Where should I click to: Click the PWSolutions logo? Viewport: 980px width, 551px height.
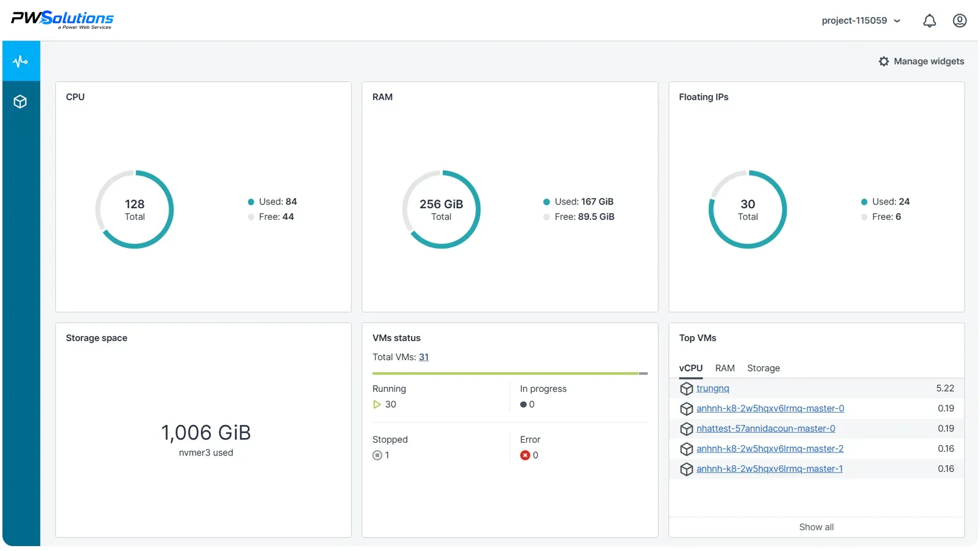pos(62,20)
